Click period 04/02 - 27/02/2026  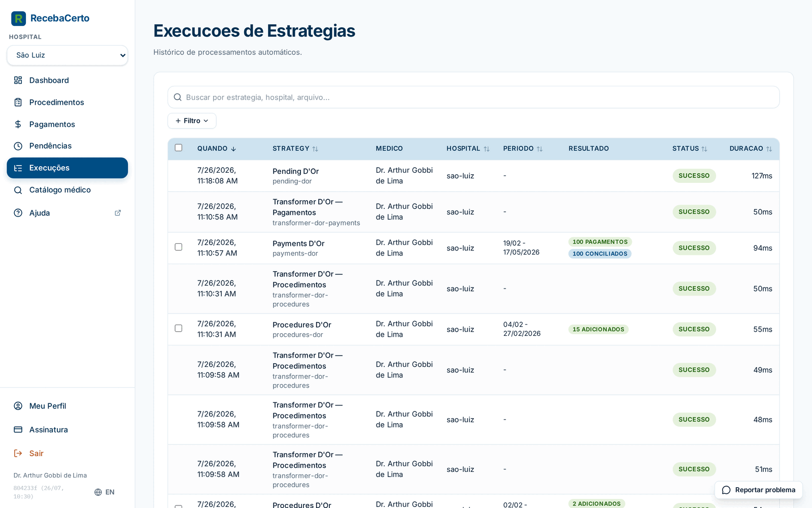point(522,329)
